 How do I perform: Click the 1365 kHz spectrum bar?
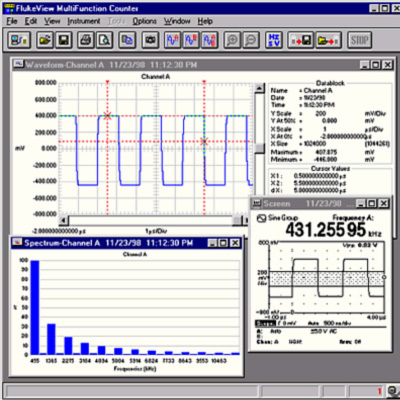pos(51,339)
